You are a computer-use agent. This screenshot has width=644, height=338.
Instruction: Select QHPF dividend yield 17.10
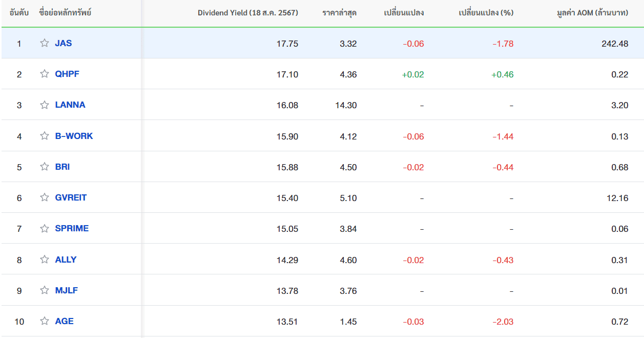(287, 74)
